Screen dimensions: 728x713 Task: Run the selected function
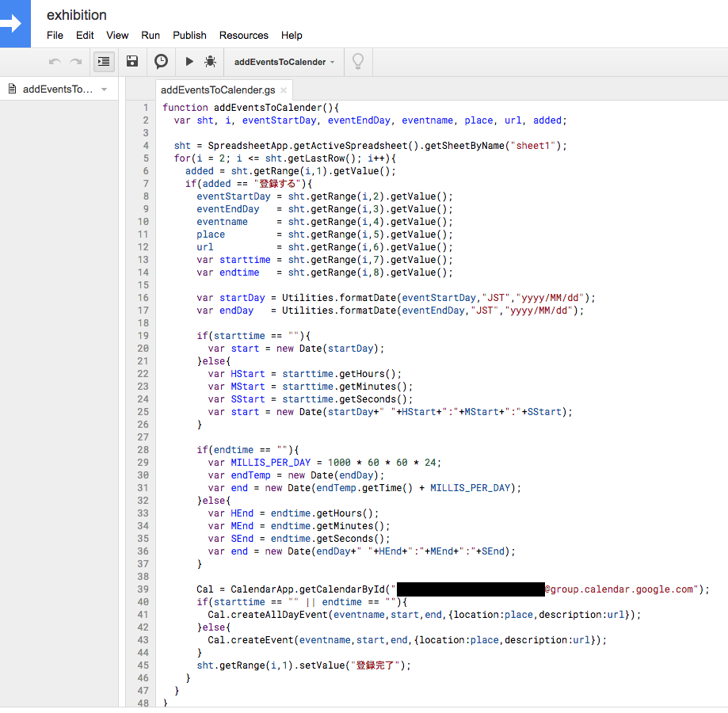tap(189, 61)
